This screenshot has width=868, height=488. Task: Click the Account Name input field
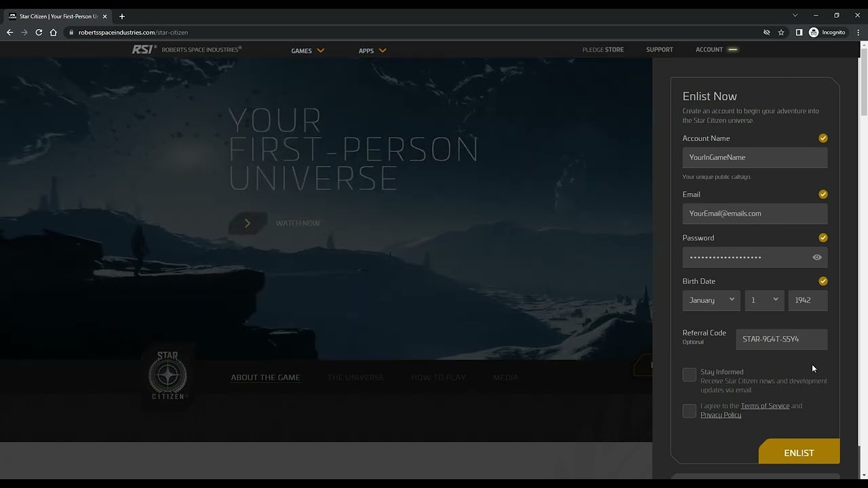(x=755, y=157)
